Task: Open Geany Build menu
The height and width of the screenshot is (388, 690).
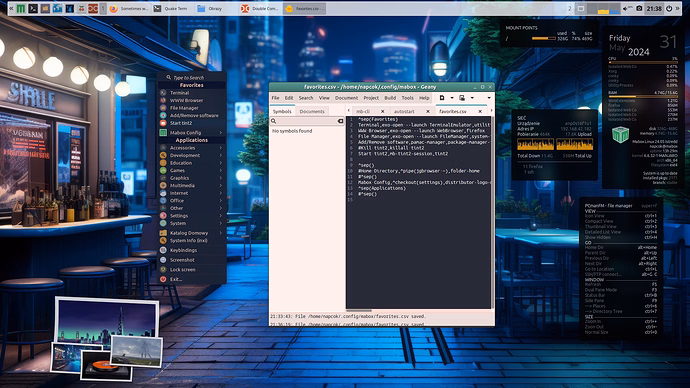Action: pos(390,98)
